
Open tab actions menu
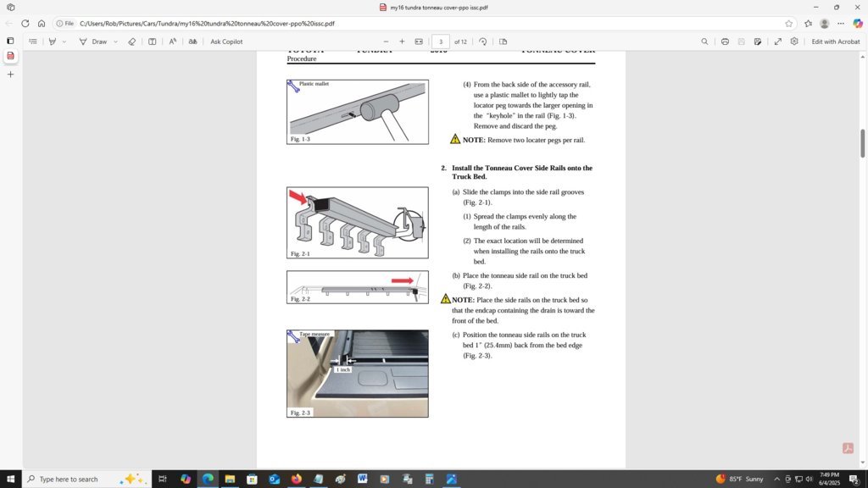[10, 7]
